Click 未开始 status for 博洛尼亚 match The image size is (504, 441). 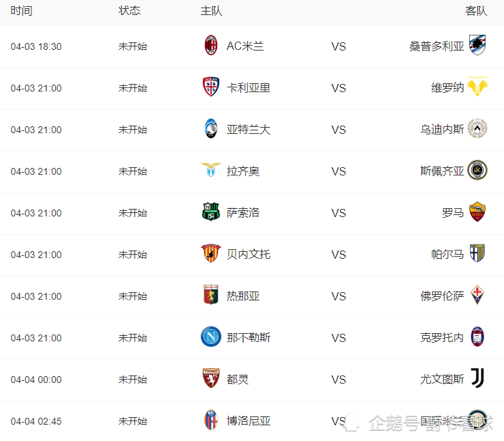tap(132, 421)
